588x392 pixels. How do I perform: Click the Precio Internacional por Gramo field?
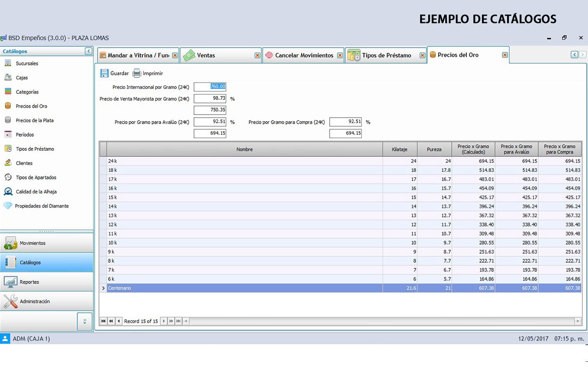[x=210, y=86]
